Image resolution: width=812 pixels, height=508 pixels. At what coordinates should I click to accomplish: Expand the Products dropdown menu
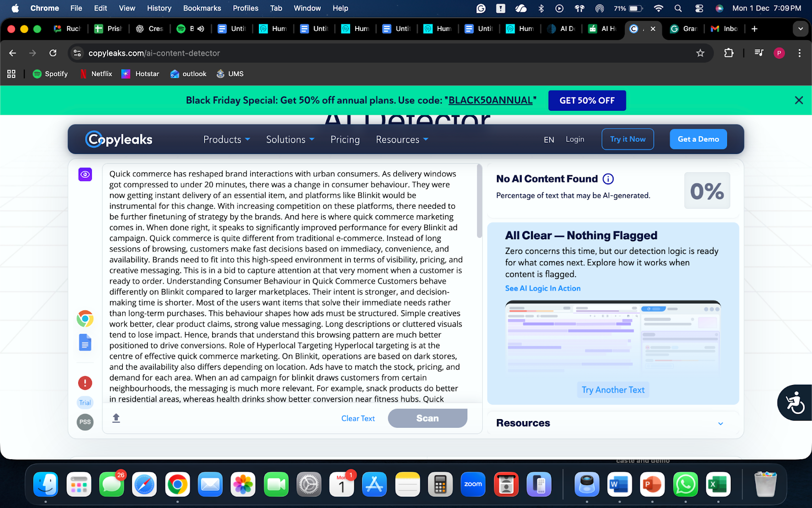[226, 140]
